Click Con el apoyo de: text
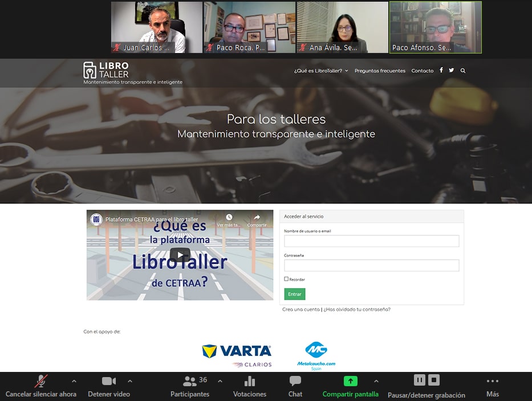Image resolution: width=532 pixels, height=401 pixels. point(102,332)
